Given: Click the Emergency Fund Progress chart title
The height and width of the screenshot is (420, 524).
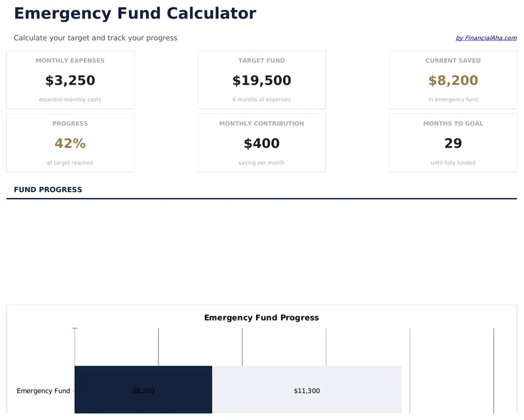Looking at the screenshot, I should click(261, 317).
